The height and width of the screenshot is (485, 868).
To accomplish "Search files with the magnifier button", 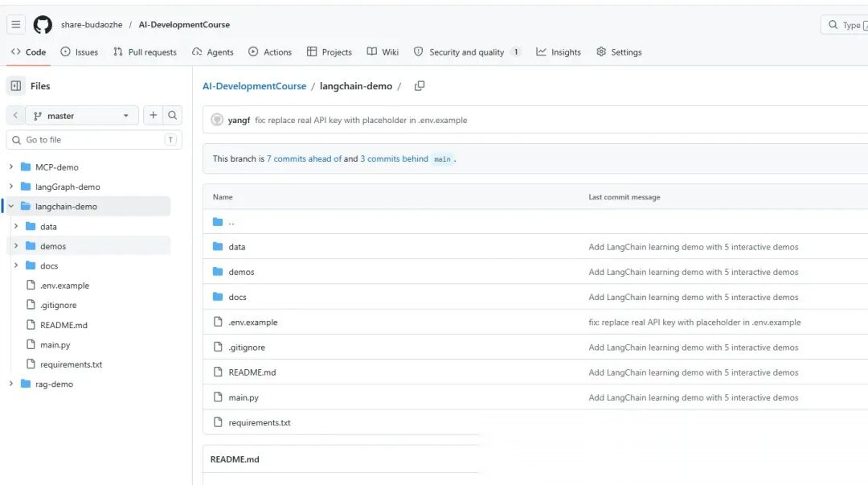I will pyautogui.click(x=172, y=115).
